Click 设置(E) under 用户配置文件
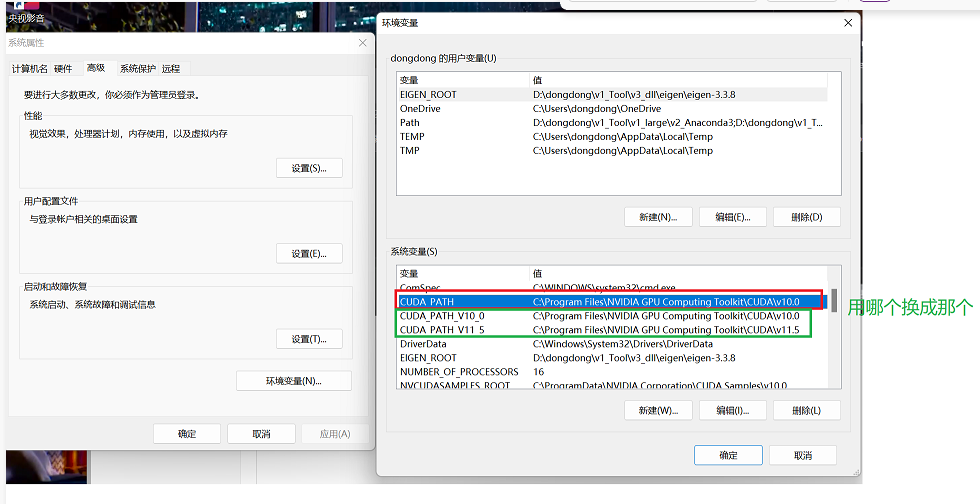Viewport: 980px width, 504px height. click(x=309, y=253)
